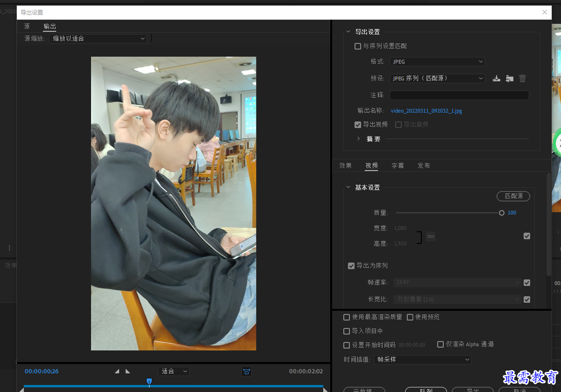
Task: Open the Preset dropdown
Action: (437, 78)
